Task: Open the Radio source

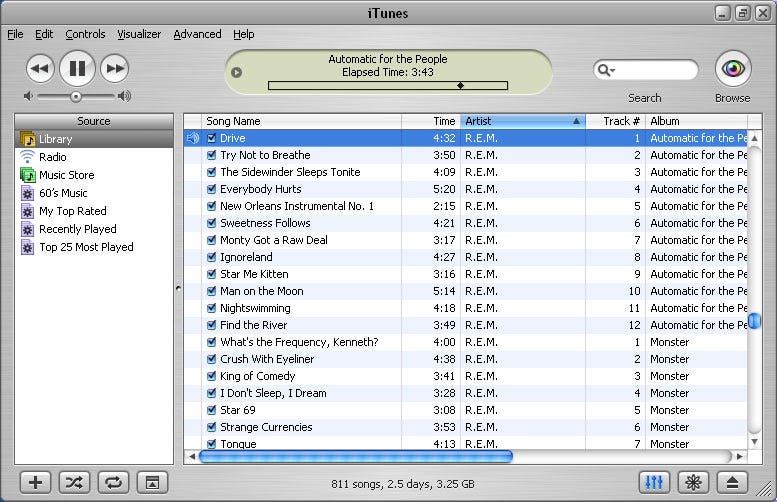Action: [94, 157]
